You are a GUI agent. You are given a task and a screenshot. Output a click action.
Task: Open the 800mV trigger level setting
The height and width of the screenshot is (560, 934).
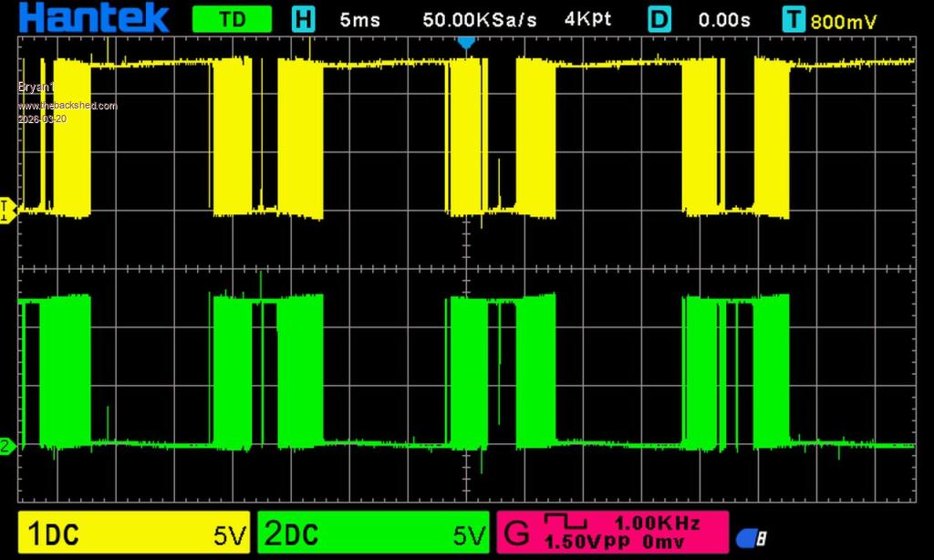(843, 22)
